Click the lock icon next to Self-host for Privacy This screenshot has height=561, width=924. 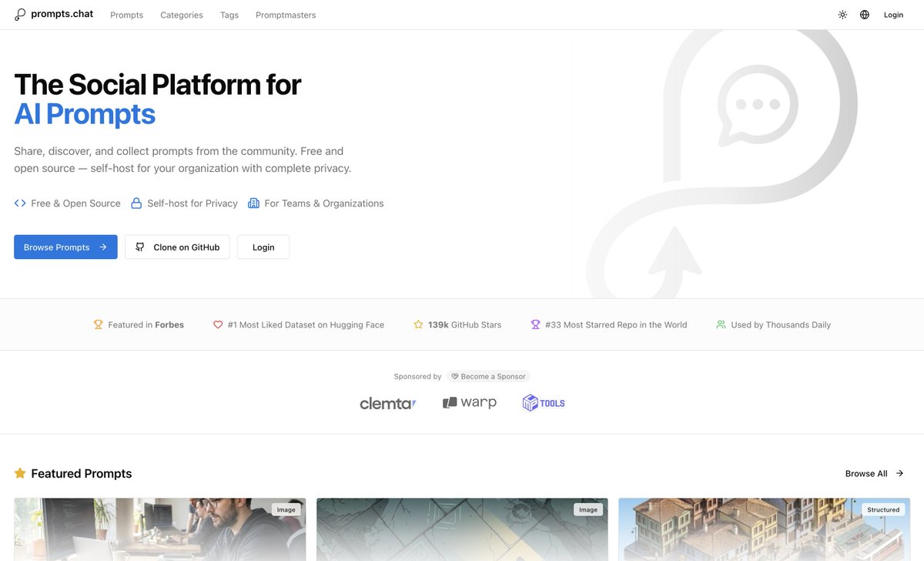click(136, 203)
